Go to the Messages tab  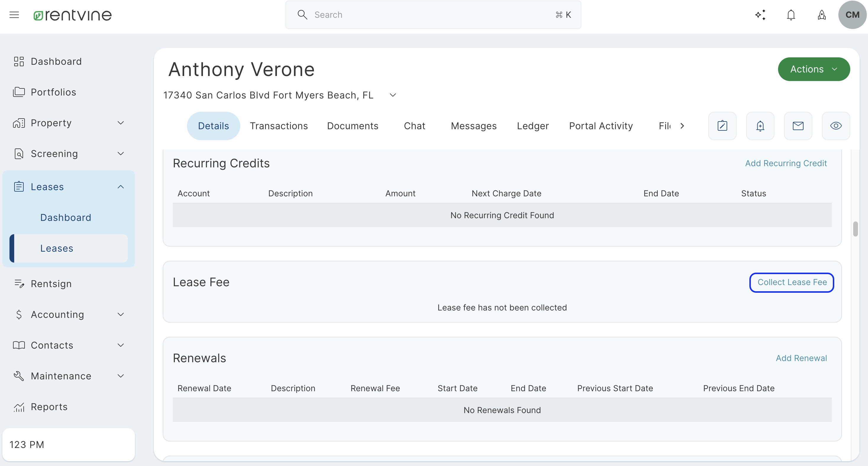(473, 126)
